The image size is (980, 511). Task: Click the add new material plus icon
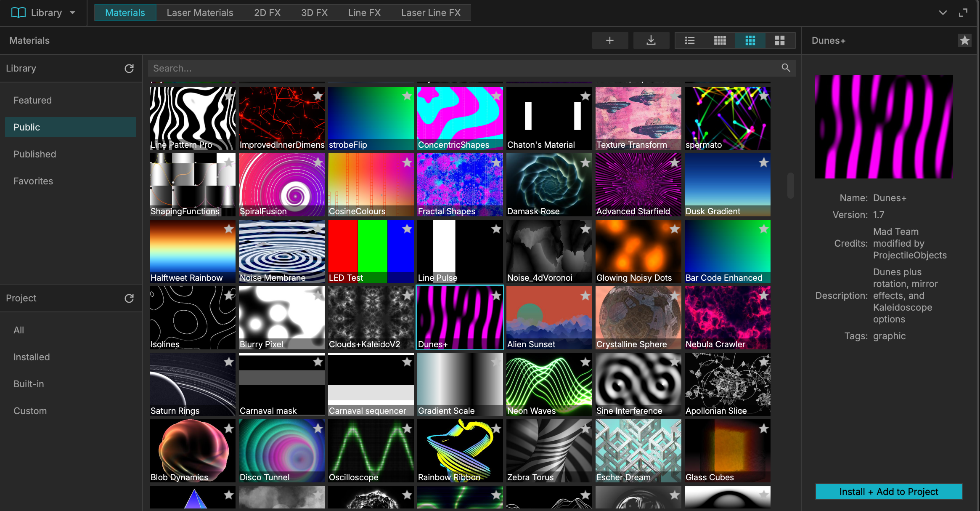coord(610,40)
